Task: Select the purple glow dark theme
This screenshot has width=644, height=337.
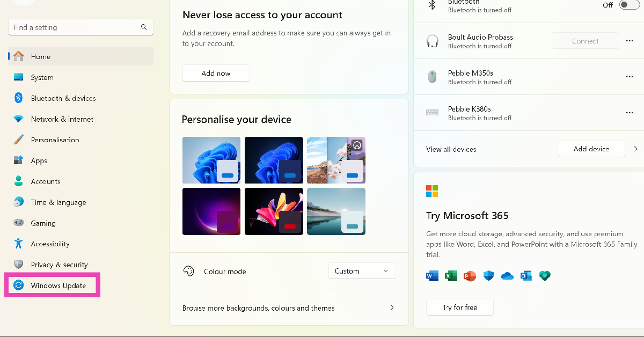Action: coord(211,211)
